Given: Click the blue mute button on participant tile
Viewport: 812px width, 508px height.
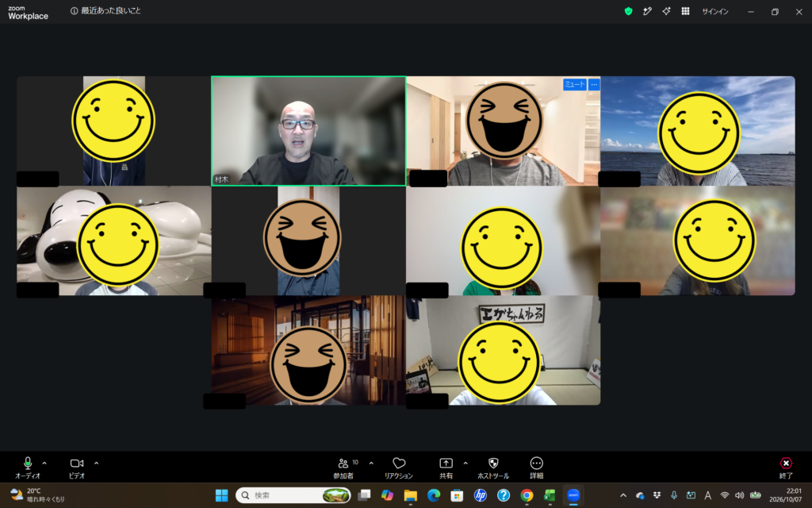Looking at the screenshot, I should pyautogui.click(x=575, y=84).
